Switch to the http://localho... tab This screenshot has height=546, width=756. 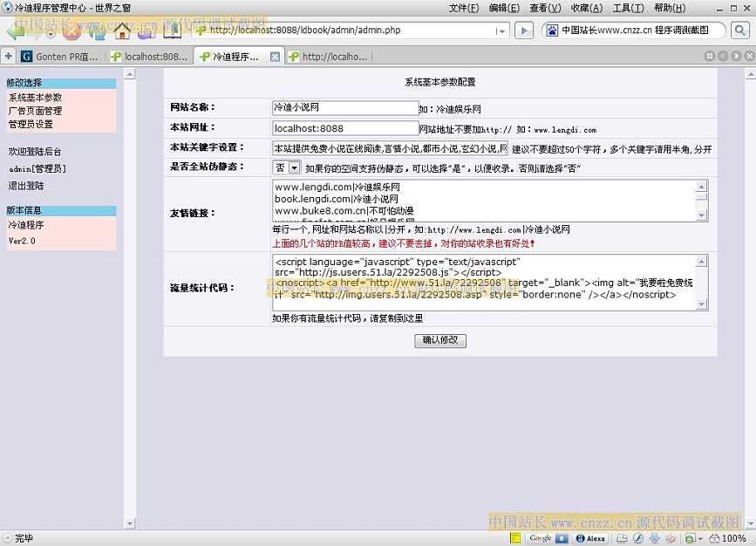[x=329, y=57]
